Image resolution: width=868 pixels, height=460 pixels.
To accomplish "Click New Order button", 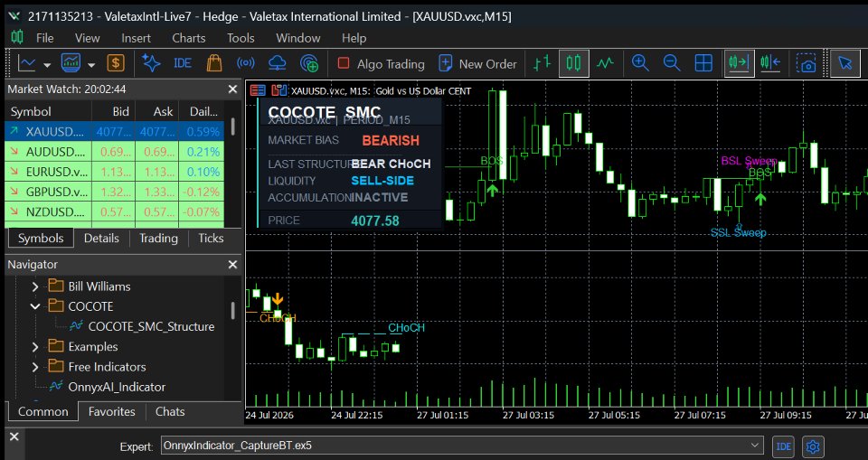I will coord(477,63).
